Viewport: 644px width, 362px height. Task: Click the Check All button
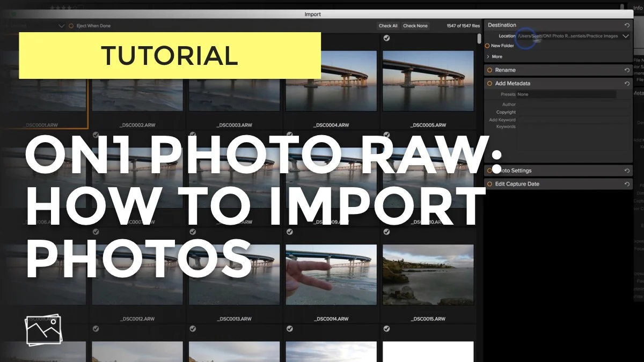[388, 25]
